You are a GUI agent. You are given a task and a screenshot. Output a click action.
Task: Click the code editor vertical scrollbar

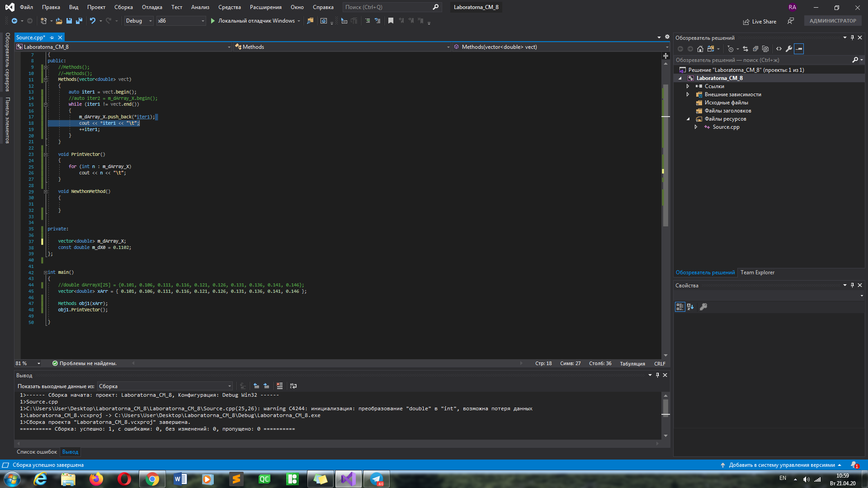coord(665,208)
